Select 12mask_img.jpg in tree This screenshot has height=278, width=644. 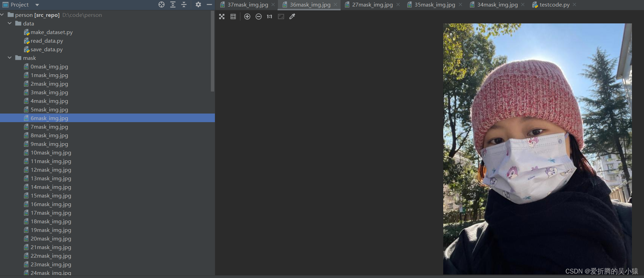(x=51, y=170)
